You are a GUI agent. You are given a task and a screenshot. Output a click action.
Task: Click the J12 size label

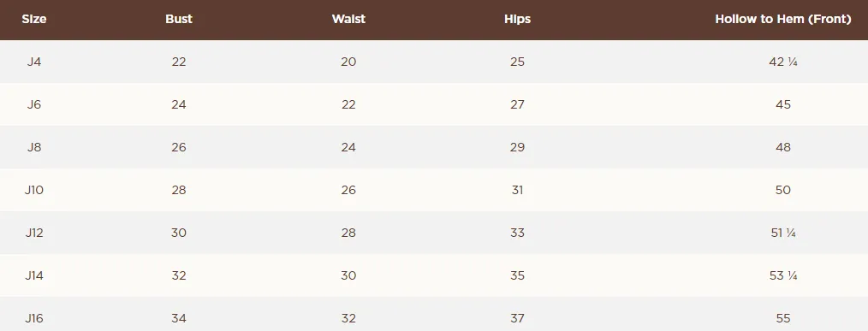pos(33,233)
